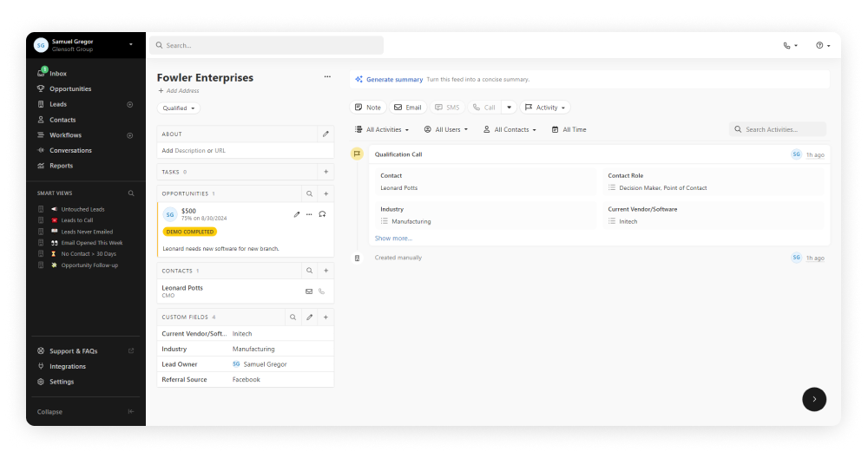868x458 pixels.
Task: Edit the About section with pencil icon
Action: (x=325, y=134)
